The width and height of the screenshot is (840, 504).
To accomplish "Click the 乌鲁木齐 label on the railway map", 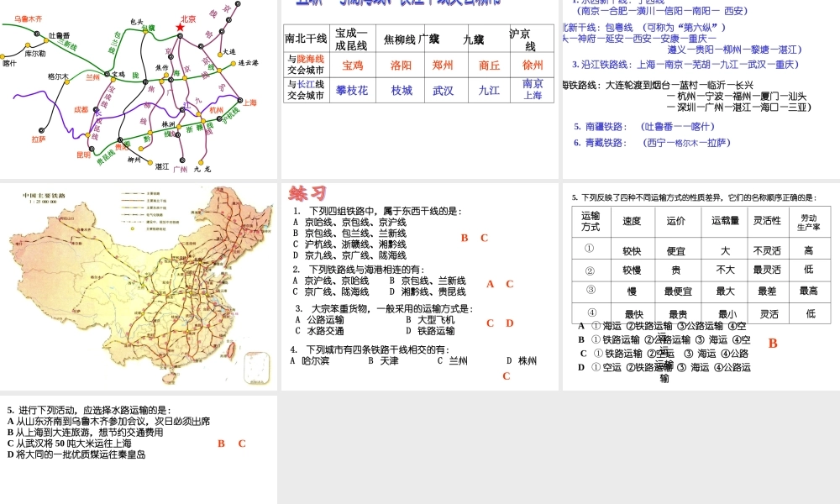I will click(29, 18).
